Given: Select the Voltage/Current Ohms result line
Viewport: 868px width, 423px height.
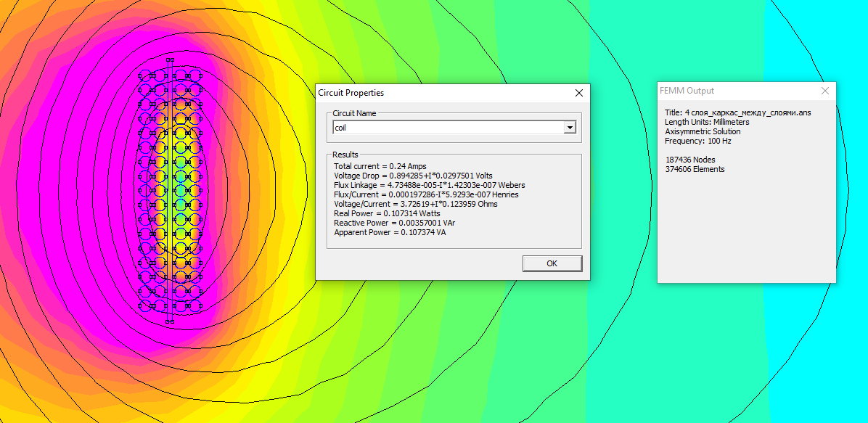Looking at the screenshot, I should tap(416, 204).
